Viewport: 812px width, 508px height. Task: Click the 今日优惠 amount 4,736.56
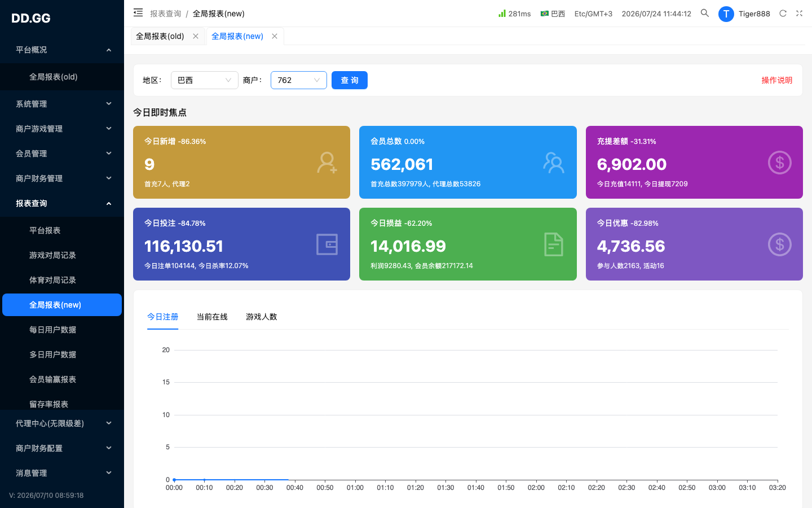click(631, 246)
